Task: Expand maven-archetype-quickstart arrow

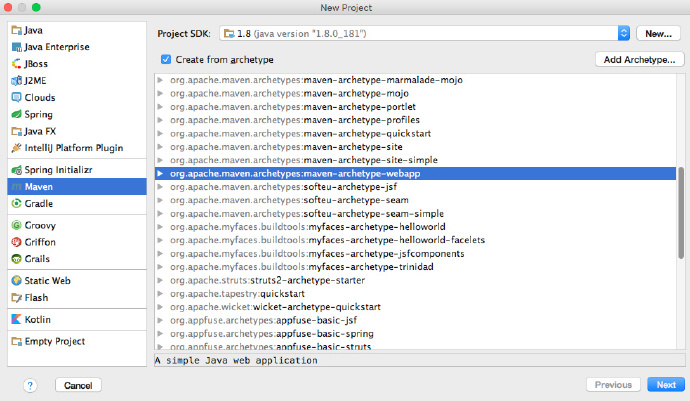Action: pyautogui.click(x=160, y=133)
